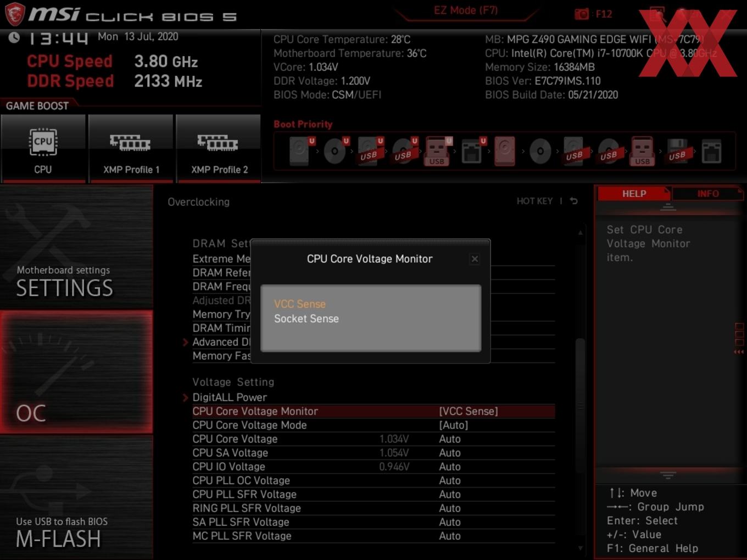Select the legacy network boot icon at end
The height and width of the screenshot is (560, 747).
coord(711,151)
